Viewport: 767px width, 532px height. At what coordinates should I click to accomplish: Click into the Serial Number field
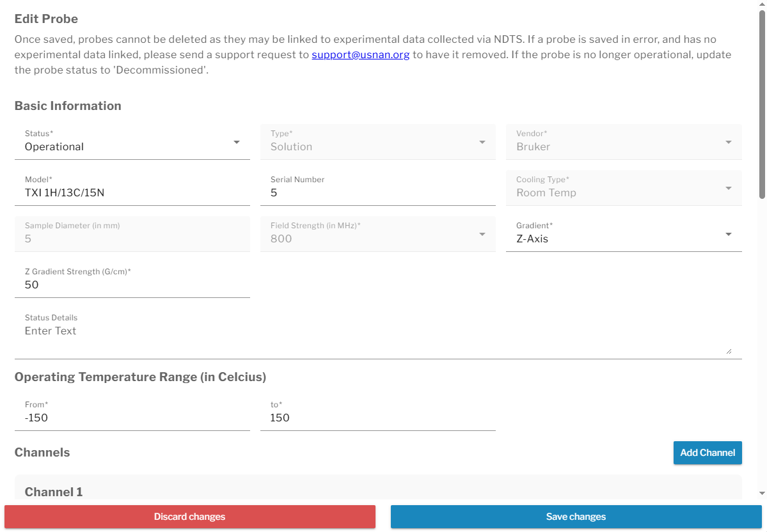pos(377,188)
